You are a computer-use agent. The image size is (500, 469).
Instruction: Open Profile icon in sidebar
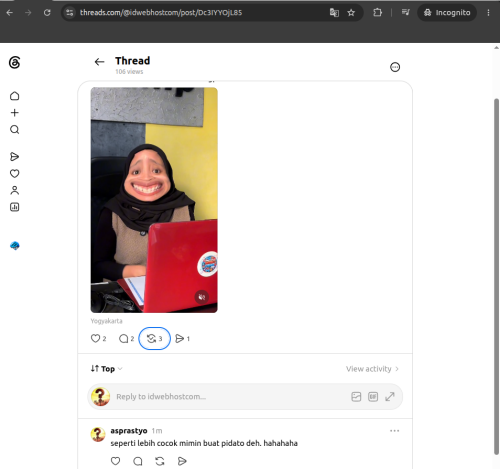pyautogui.click(x=14, y=190)
